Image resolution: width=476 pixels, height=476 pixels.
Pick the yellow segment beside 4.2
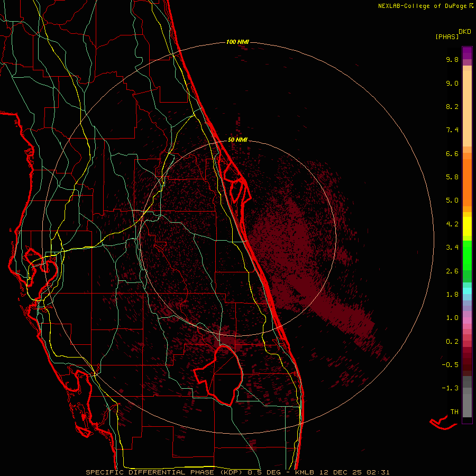coord(467,226)
